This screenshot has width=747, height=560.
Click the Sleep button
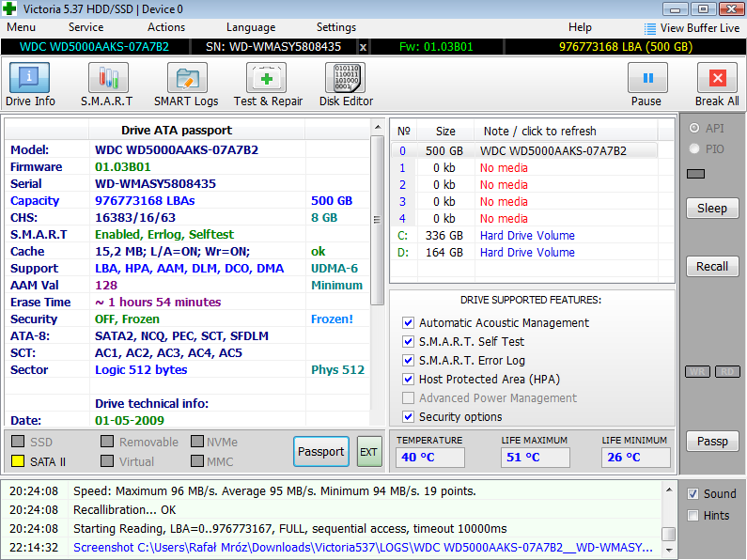711,209
